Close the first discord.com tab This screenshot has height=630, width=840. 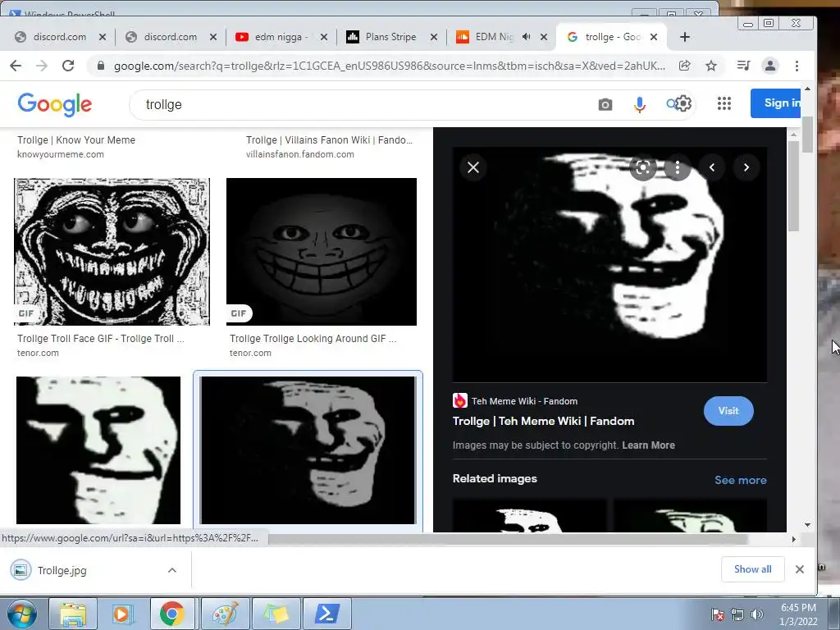click(x=103, y=37)
